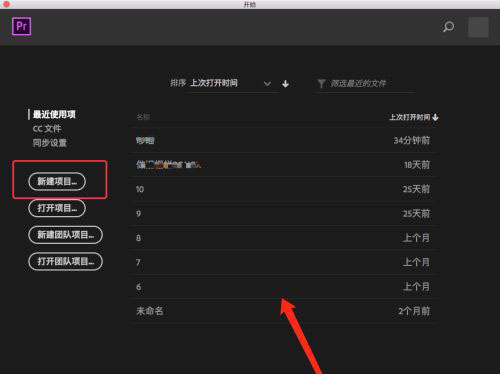Click 上个月 timestamp in row 6
The width and height of the screenshot is (500, 374).
click(x=416, y=287)
